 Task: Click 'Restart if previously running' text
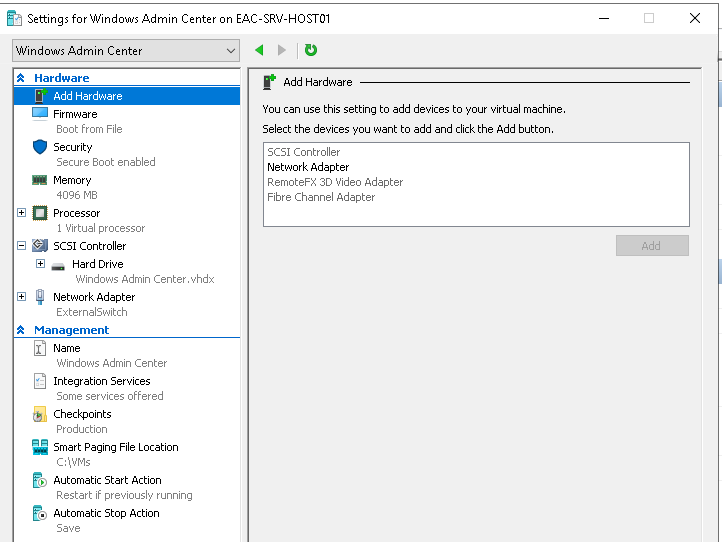(x=124, y=495)
